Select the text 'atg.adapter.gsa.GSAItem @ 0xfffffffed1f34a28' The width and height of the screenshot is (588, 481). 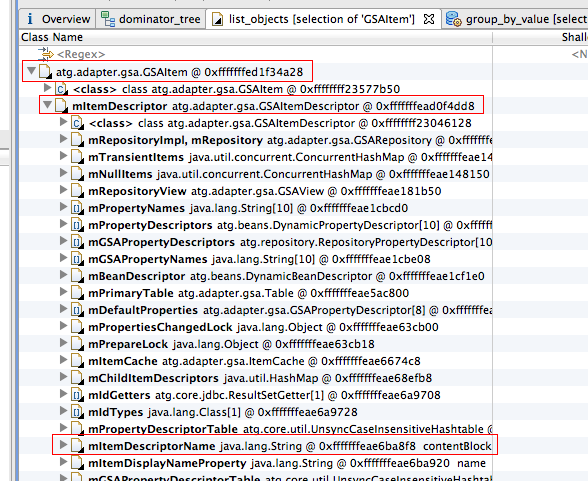[x=180, y=72]
